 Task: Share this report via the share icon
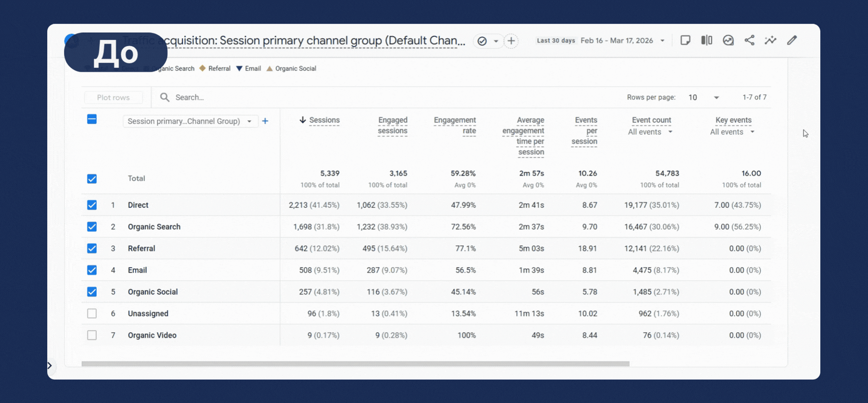(749, 41)
